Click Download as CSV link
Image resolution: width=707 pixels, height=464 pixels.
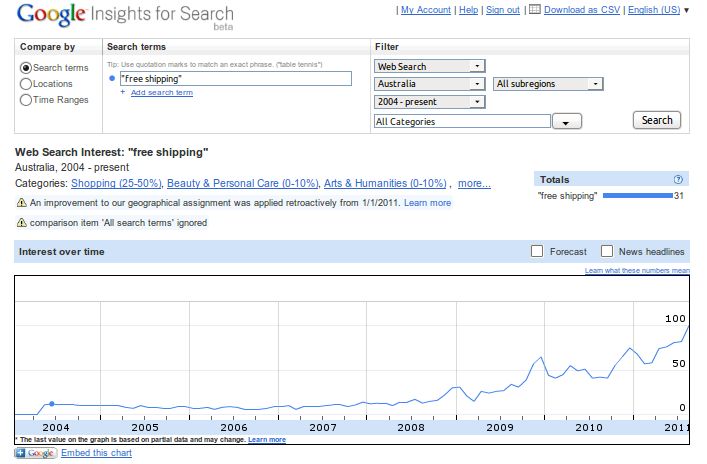point(582,10)
